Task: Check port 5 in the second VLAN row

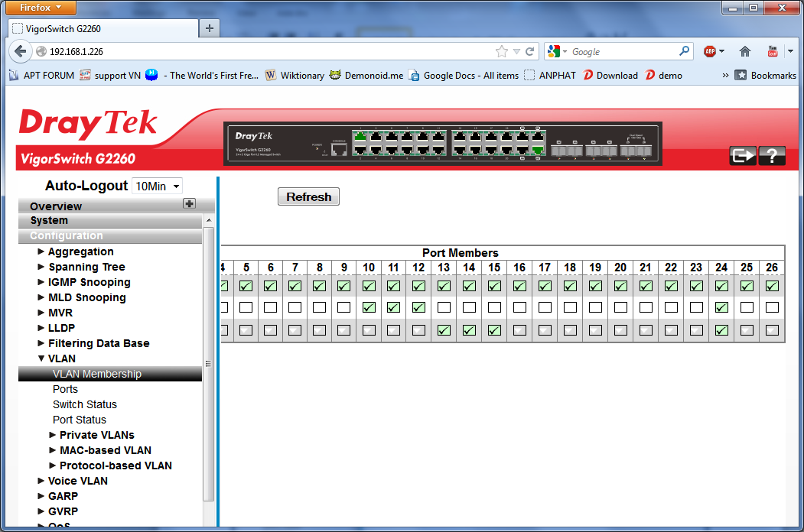Action: (x=246, y=307)
